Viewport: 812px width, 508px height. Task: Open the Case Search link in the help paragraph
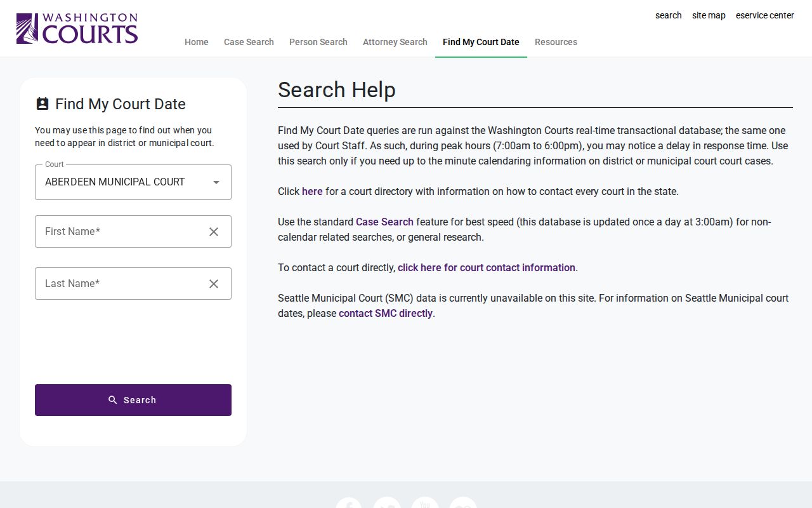pos(384,222)
